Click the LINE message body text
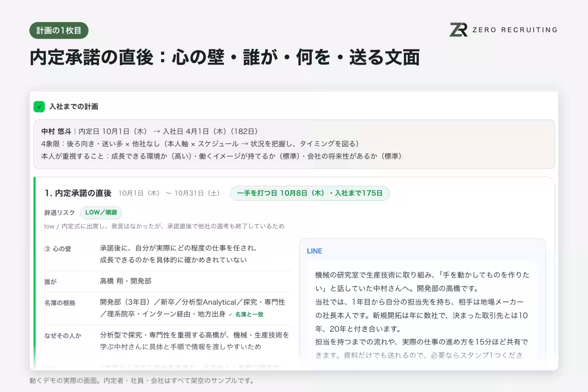Screen dimensions: 588x392 point(422,315)
